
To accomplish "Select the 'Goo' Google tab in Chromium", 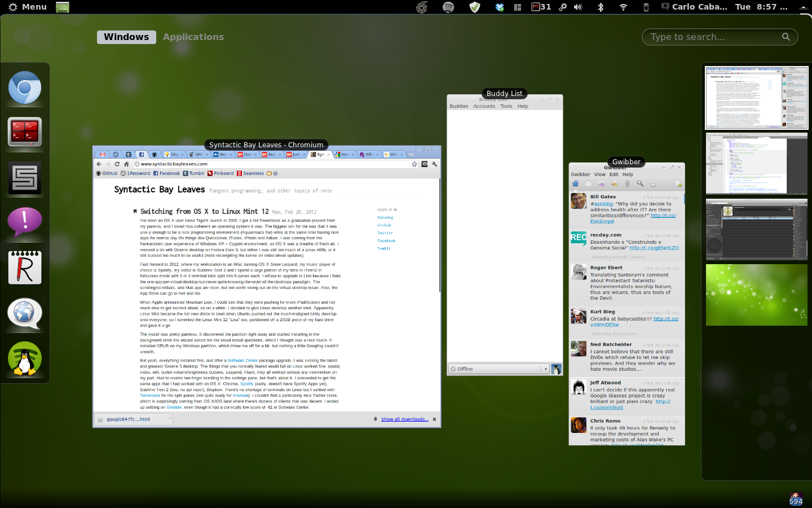I will tap(345, 154).
